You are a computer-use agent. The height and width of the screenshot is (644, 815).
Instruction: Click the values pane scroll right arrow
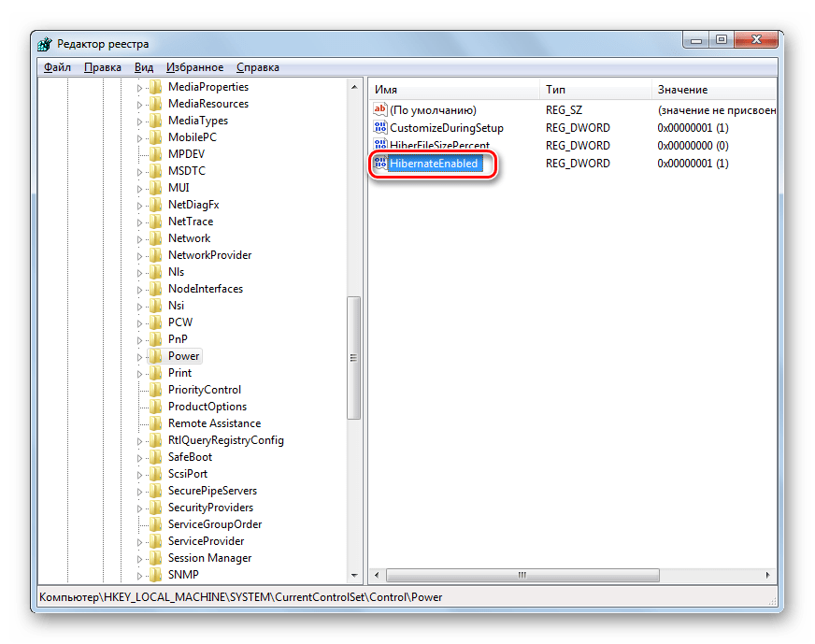[768, 575]
